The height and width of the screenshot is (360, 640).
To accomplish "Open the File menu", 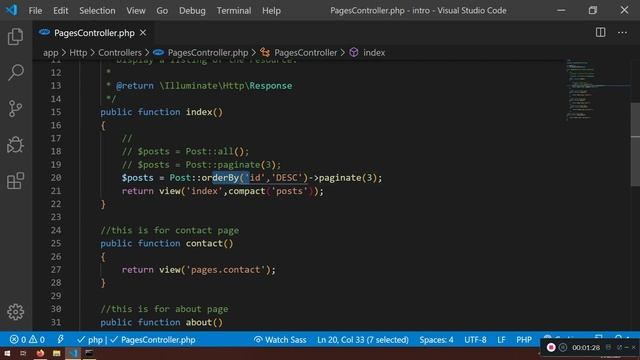I will click(x=35, y=11).
